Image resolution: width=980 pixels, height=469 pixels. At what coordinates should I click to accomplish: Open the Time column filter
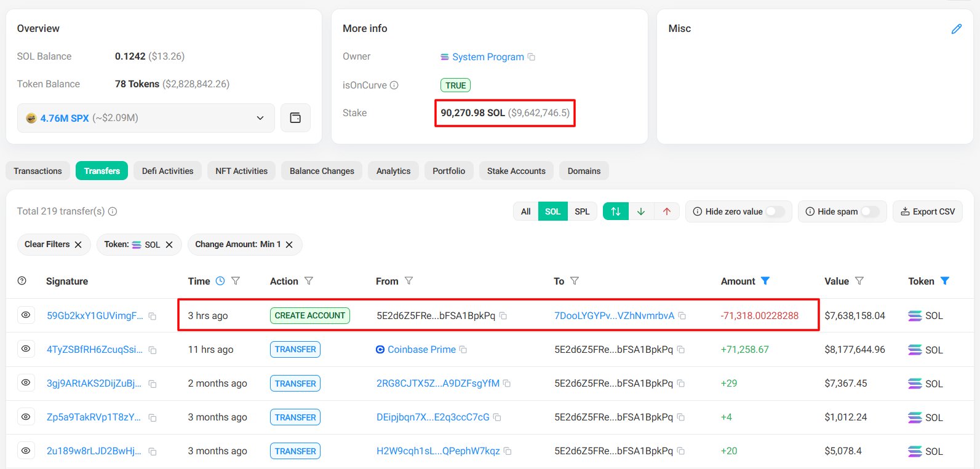pyautogui.click(x=236, y=281)
